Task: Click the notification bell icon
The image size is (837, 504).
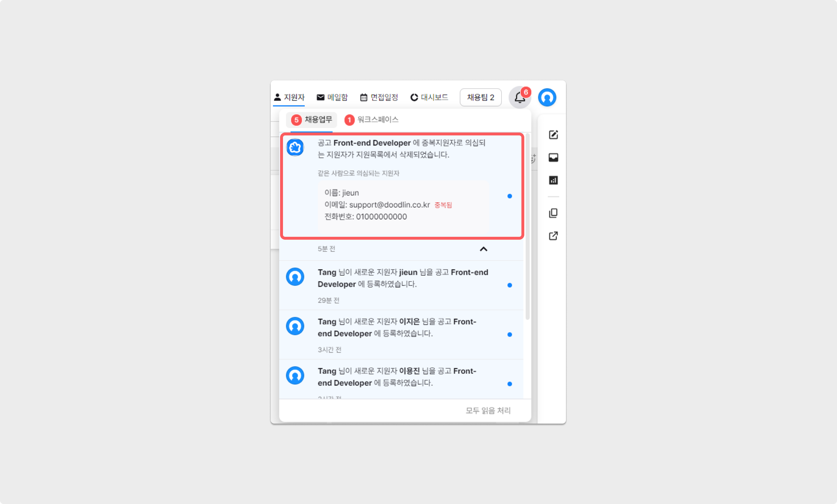Action: (x=520, y=97)
